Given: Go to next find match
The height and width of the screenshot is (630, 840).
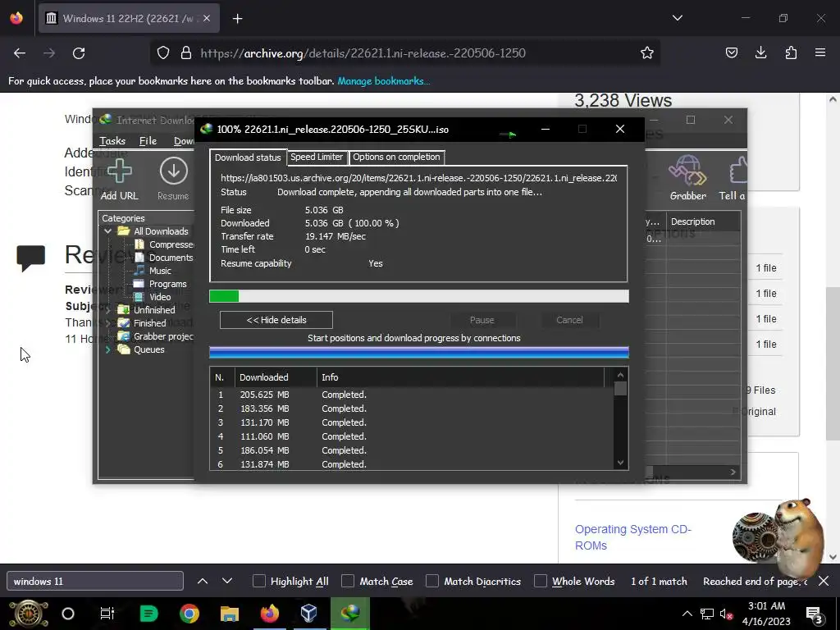Looking at the screenshot, I should pos(227,582).
